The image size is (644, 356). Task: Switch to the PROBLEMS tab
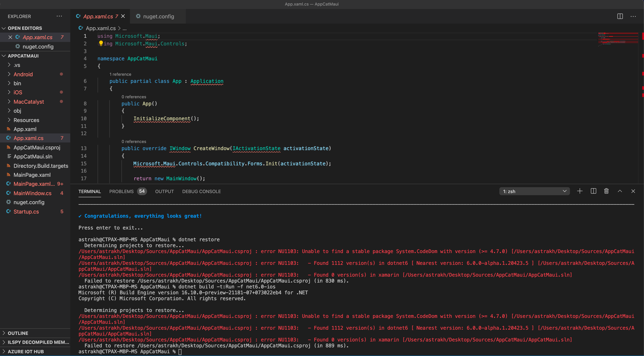(x=121, y=191)
